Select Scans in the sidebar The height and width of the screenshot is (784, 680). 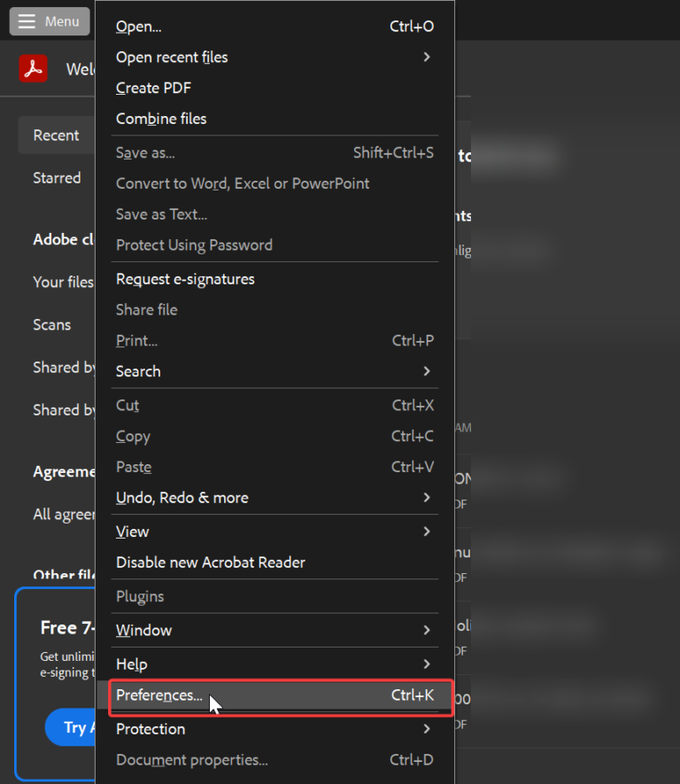click(51, 324)
